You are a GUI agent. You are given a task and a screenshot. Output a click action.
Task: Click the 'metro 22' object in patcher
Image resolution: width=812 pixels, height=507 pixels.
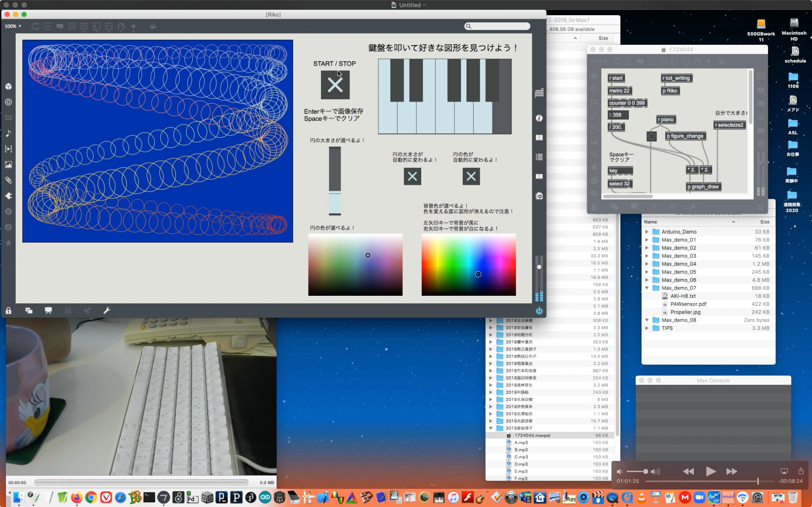point(620,91)
